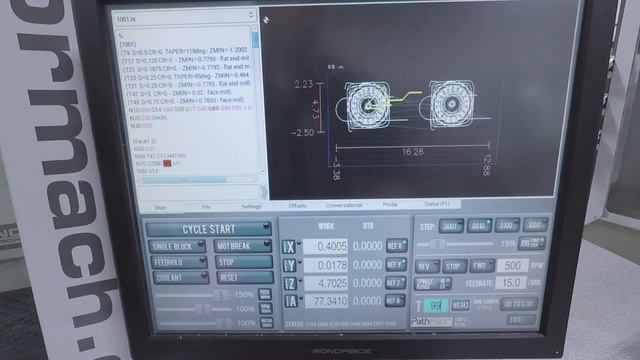Toggle COOLANT on or off
This screenshot has width=640, height=360.
tap(180, 278)
